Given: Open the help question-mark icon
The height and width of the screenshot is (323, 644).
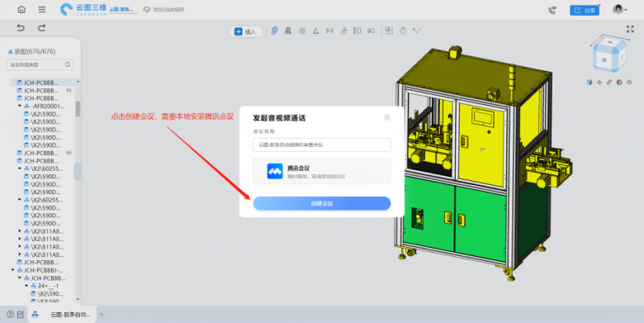Looking at the screenshot, I should pos(10,315).
